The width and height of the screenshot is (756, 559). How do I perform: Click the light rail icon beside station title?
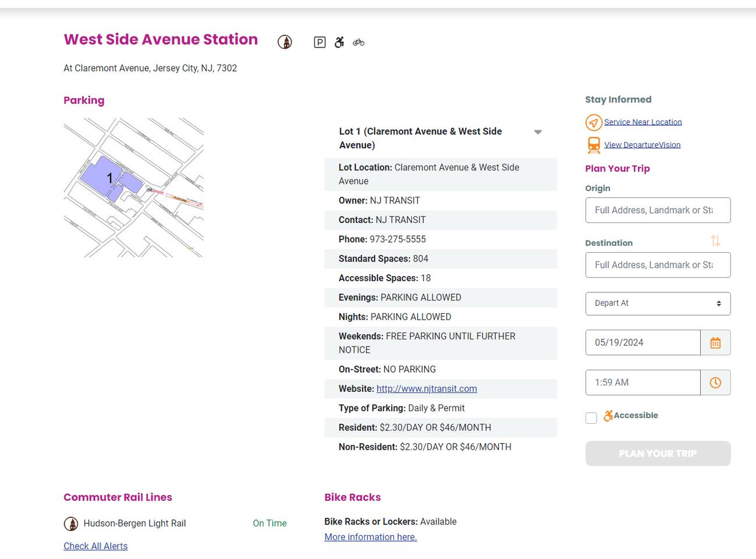click(285, 42)
